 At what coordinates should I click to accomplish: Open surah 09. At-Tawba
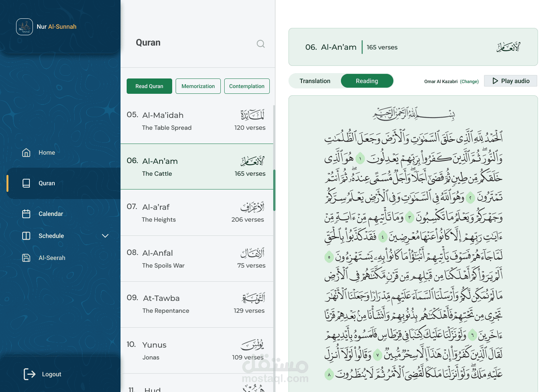[197, 305]
